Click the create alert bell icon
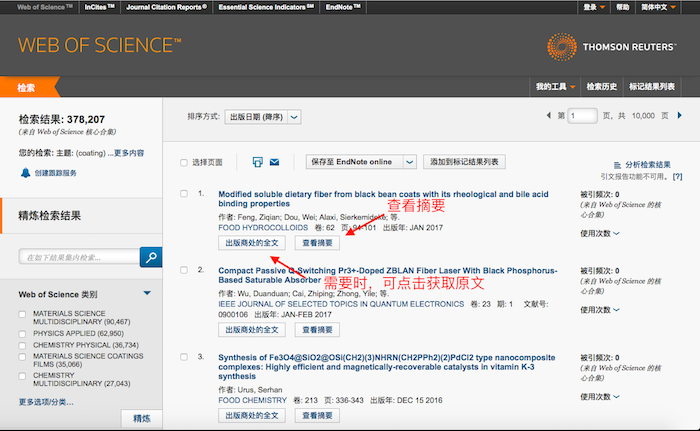This screenshot has width=700, height=431. [x=26, y=173]
